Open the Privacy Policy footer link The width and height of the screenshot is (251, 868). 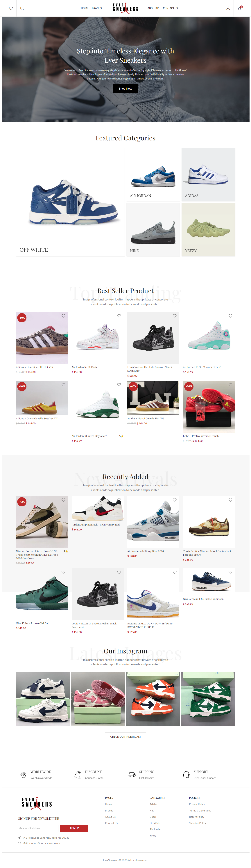(x=197, y=804)
